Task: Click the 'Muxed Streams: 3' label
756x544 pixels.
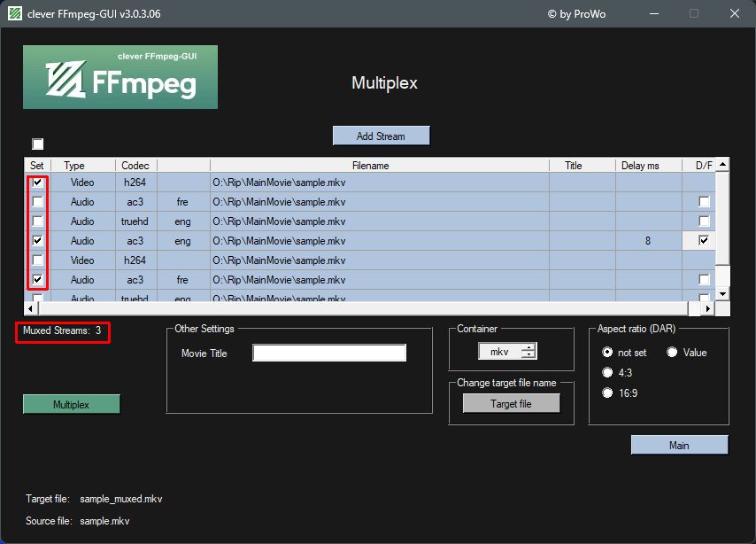Action: click(x=62, y=330)
